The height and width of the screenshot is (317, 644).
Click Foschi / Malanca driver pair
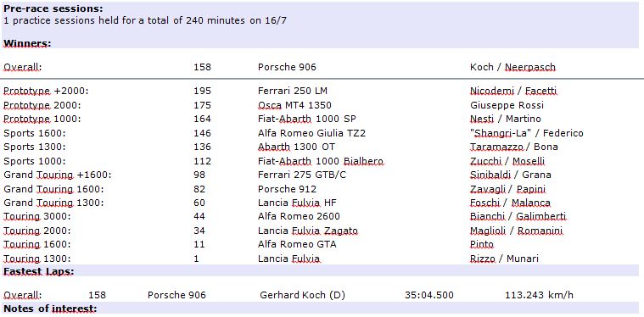coord(510,203)
